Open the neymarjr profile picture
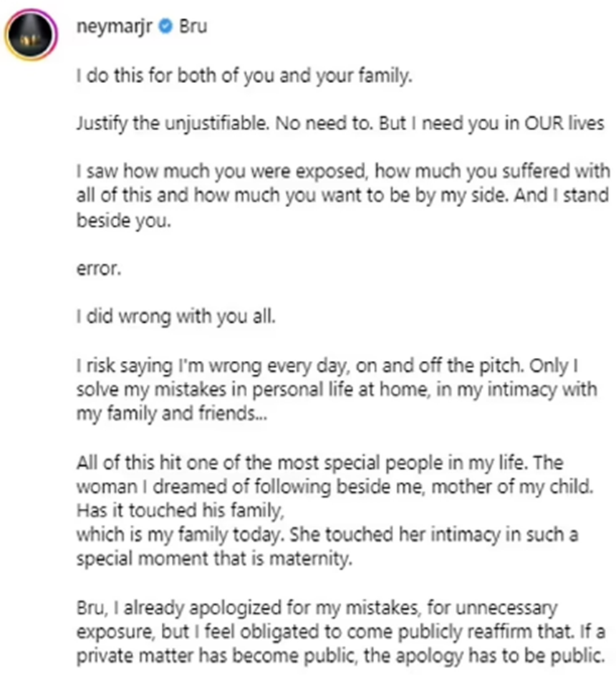 tap(32, 32)
